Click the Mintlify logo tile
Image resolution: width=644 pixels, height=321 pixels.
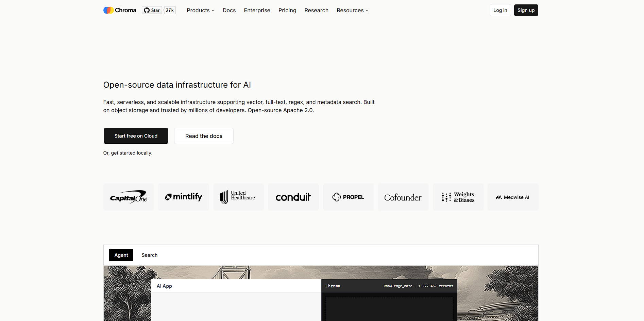(x=184, y=197)
